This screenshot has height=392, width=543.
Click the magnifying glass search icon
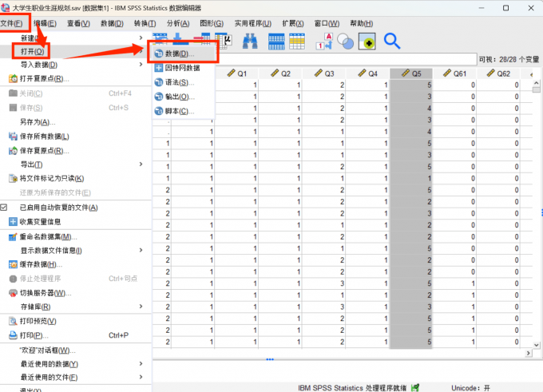(x=391, y=42)
